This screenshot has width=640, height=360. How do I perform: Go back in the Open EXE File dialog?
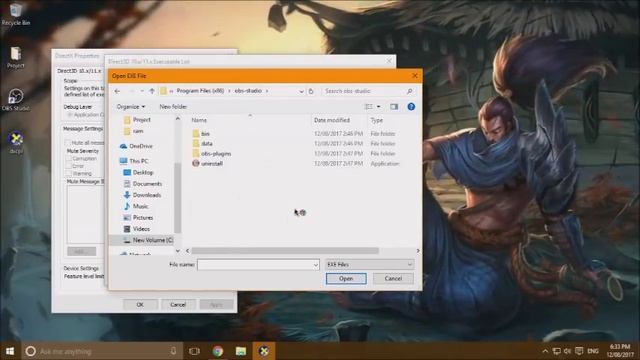point(118,91)
